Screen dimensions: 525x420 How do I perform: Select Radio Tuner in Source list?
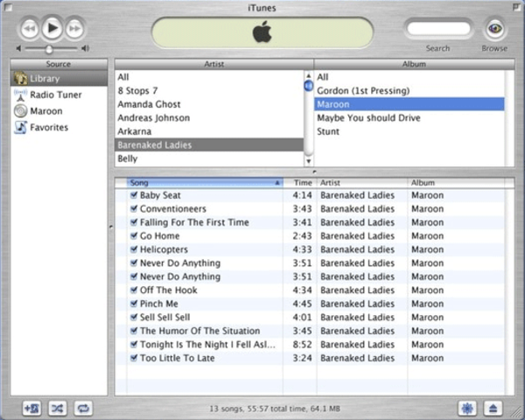(x=59, y=94)
